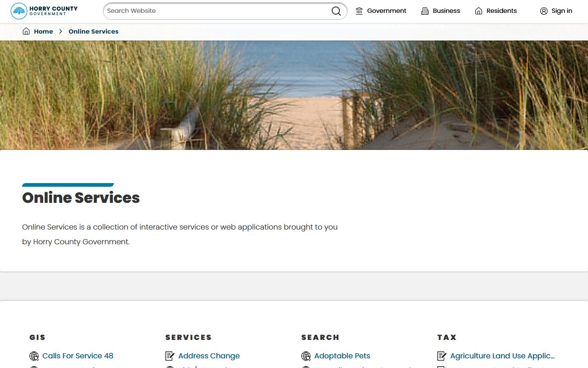The image size is (588, 368).
Task: Open the Address Change service link
Action: point(209,356)
